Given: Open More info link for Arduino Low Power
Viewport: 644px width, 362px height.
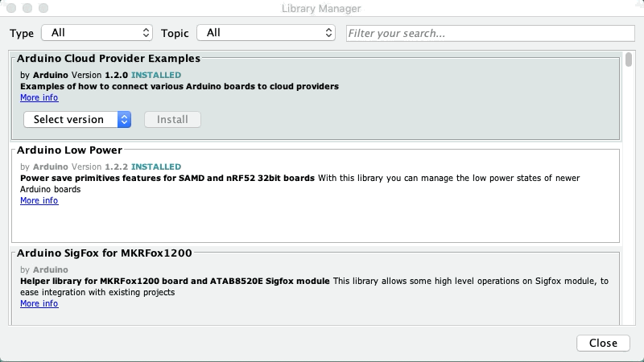Looking at the screenshot, I should 39,200.
